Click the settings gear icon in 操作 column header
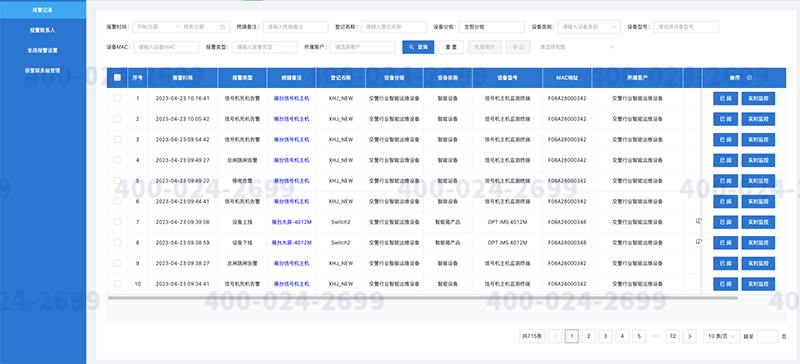The image size is (800, 364). [749, 78]
